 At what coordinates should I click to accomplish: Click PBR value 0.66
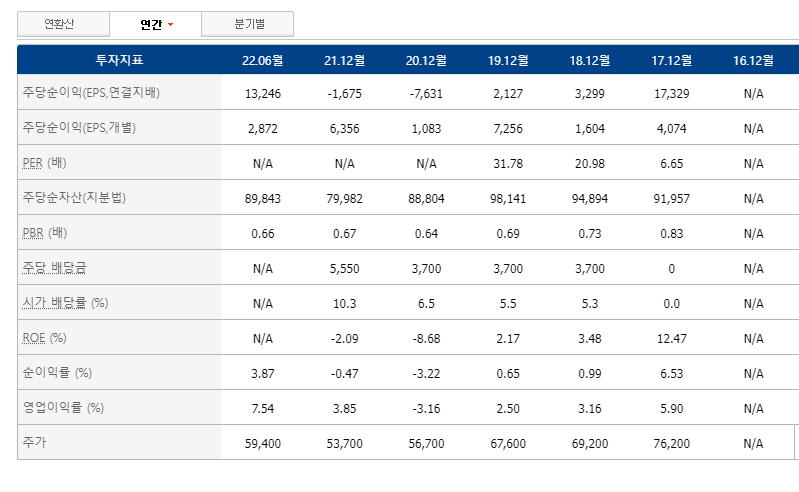[x=263, y=234]
